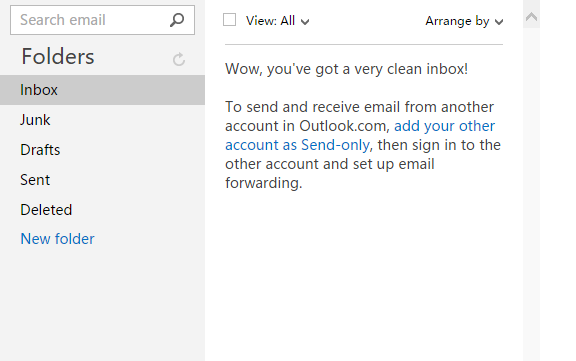The height and width of the screenshot is (361, 576).
Task: Tick the select-all messages checkbox
Action: pos(230,20)
